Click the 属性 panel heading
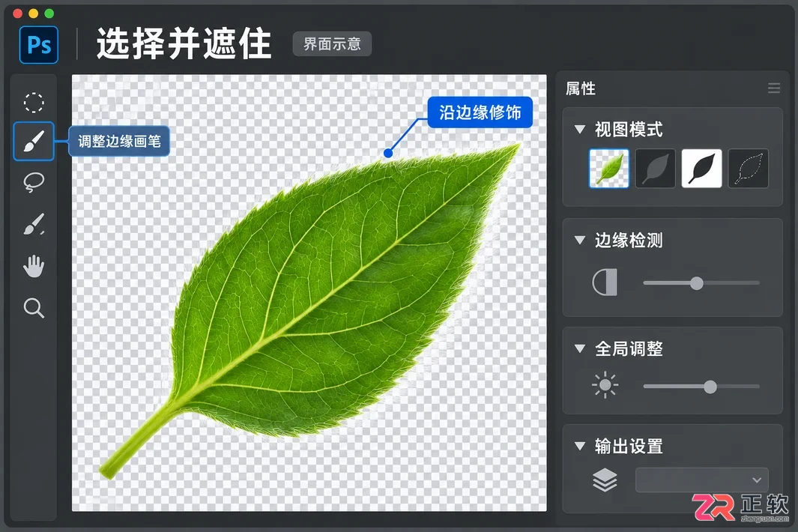Image resolution: width=798 pixels, height=532 pixels. (x=581, y=88)
